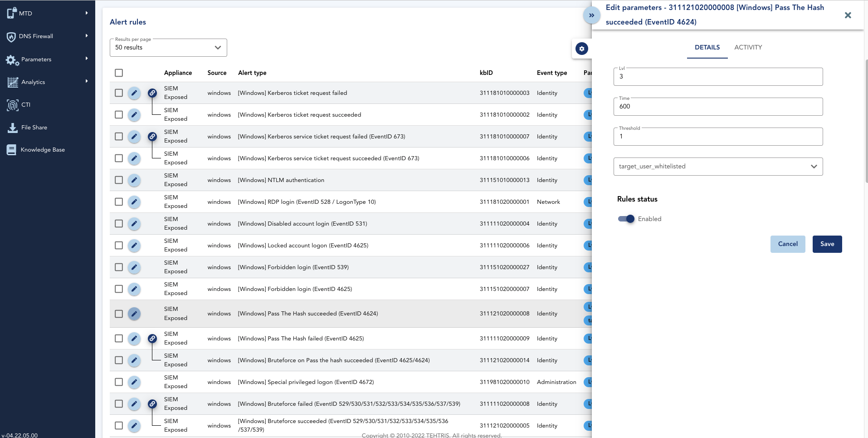The height and width of the screenshot is (438, 868).
Task: Check Special privileged logon row
Action: pyautogui.click(x=119, y=382)
